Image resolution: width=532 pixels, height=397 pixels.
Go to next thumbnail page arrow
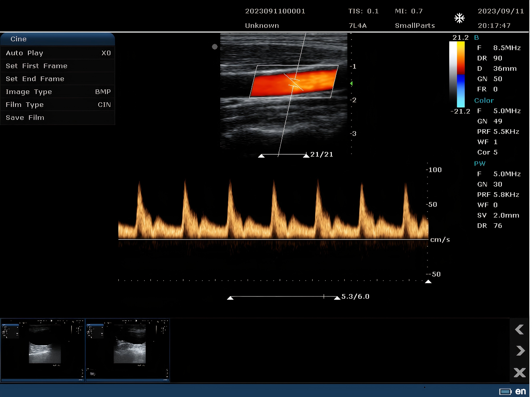(x=520, y=351)
